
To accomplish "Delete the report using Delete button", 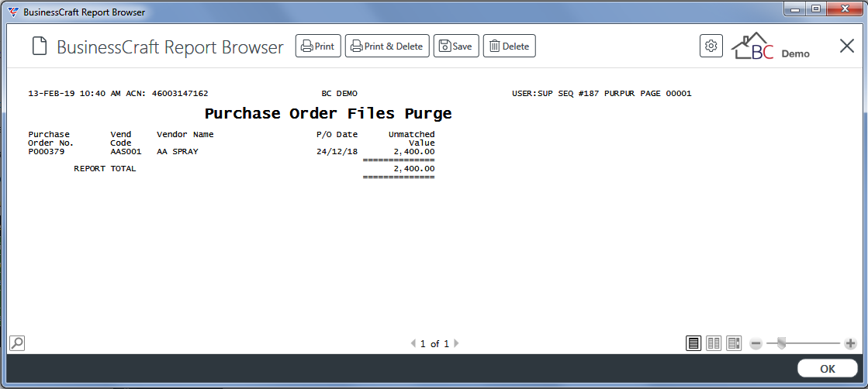I will point(510,46).
